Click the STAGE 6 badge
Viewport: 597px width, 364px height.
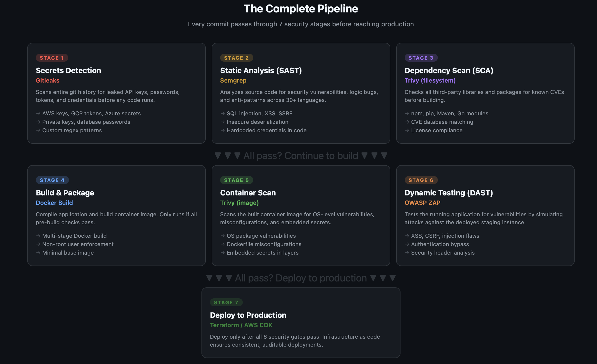tap(421, 180)
